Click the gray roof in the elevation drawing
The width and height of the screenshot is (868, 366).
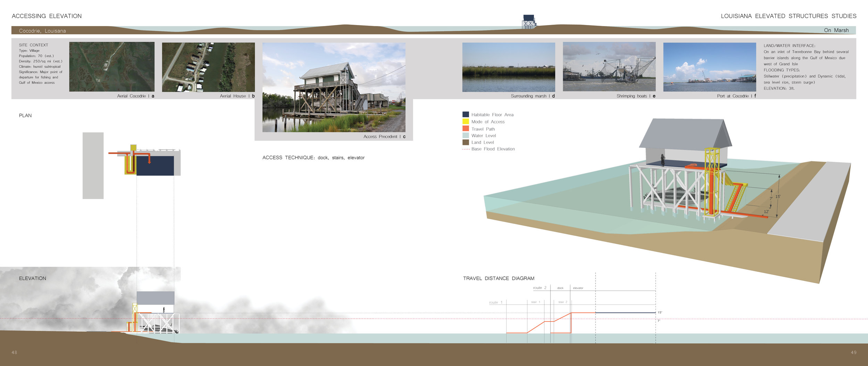click(155, 298)
